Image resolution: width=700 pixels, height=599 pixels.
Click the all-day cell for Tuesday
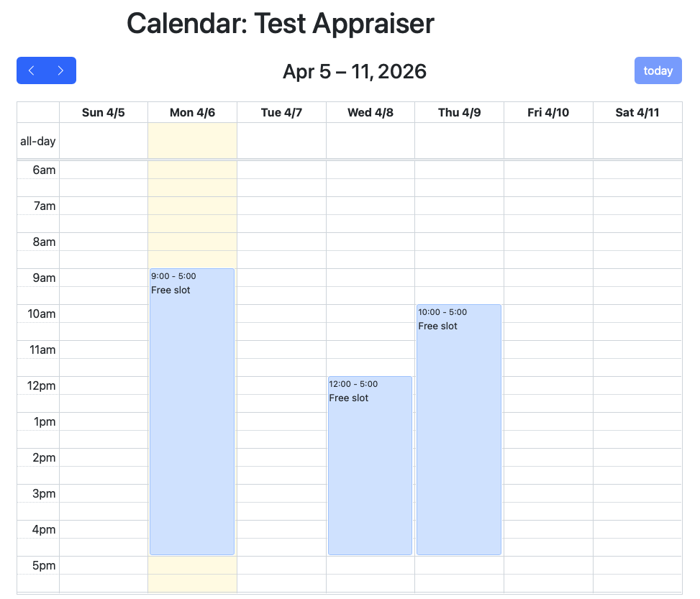(281, 141)
